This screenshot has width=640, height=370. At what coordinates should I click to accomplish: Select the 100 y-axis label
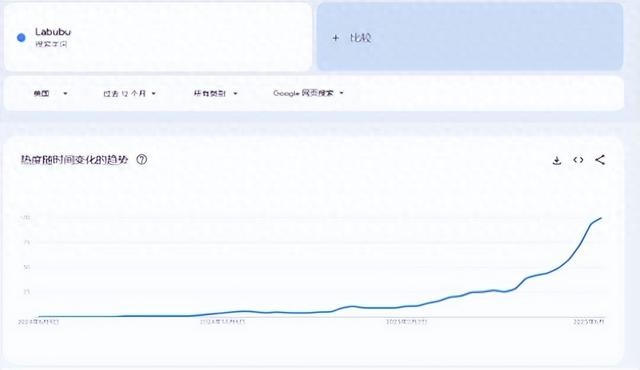[x=25, y=218]
